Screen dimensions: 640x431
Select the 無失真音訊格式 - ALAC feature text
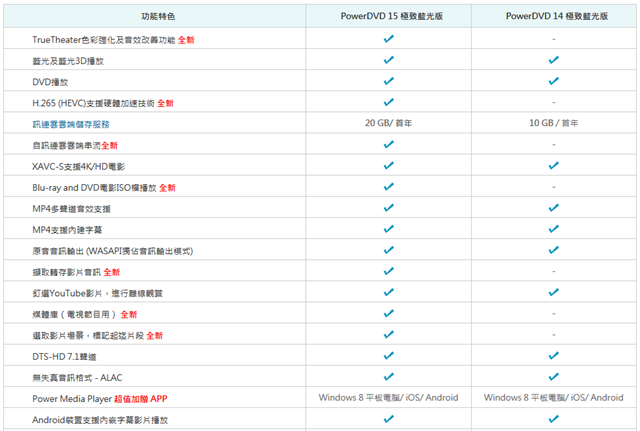(77, 378)
